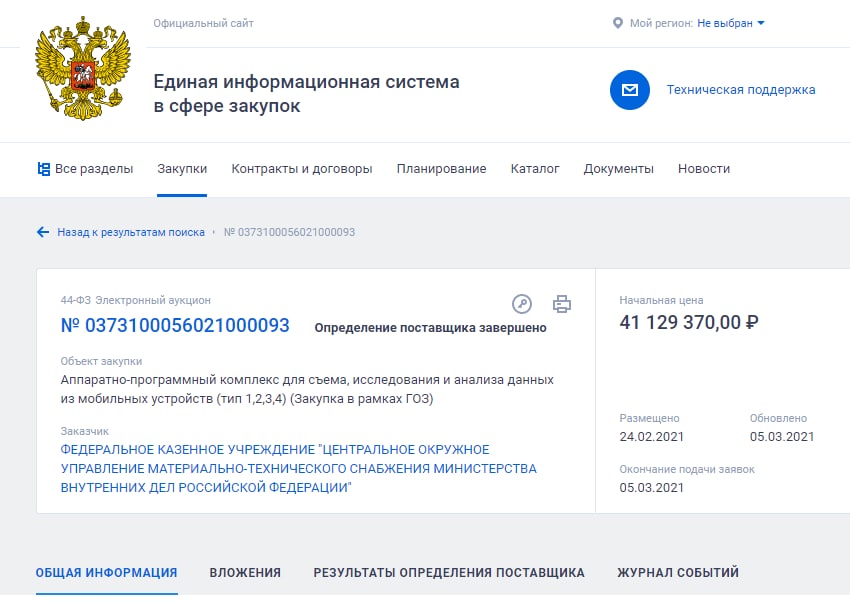850x606 pixels.
Task: Click the Все разделы menu icon
Action: (x=43, y=169)
